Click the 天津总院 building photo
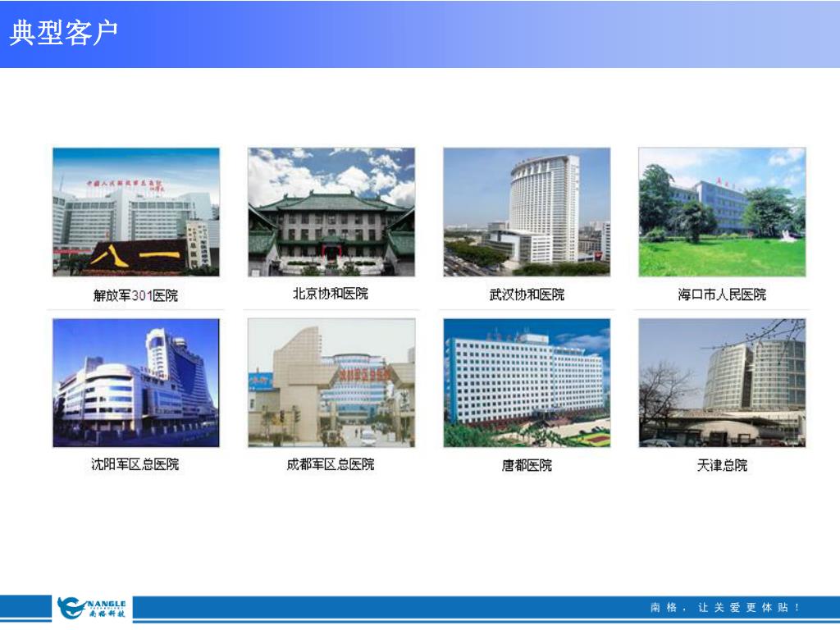Screen dimensions: 840x630 tap(722, 383)
